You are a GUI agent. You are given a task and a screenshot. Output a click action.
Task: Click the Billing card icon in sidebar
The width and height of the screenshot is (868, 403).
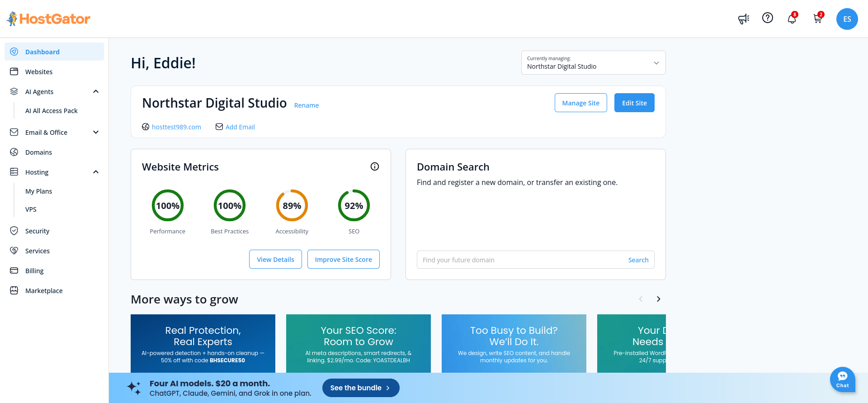tap(14, 270)
